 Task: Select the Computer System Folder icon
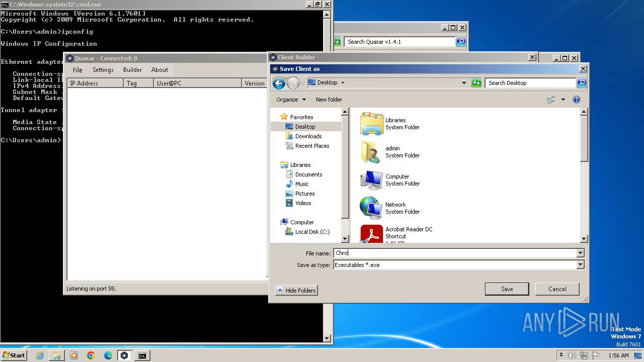tap(372, 180)
